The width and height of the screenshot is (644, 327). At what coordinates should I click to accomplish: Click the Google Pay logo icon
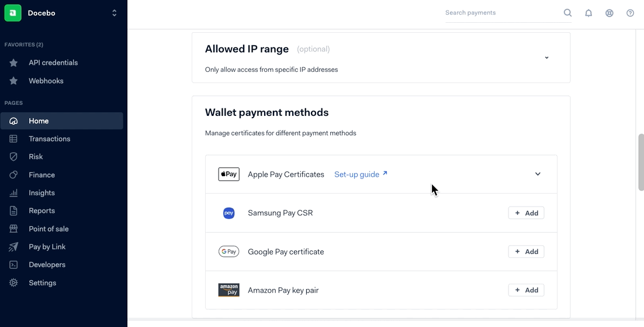228,252
